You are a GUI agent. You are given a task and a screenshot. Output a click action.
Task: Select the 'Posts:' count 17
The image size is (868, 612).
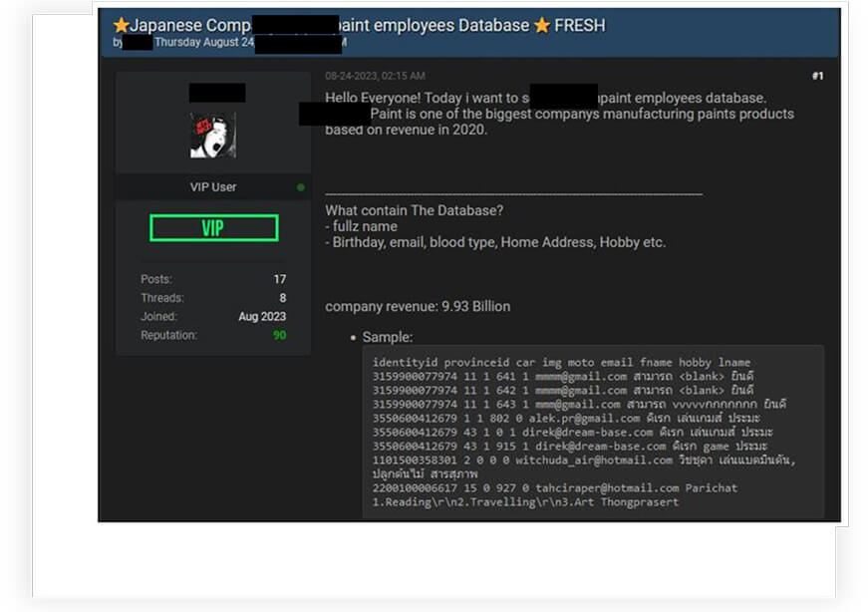280,279
